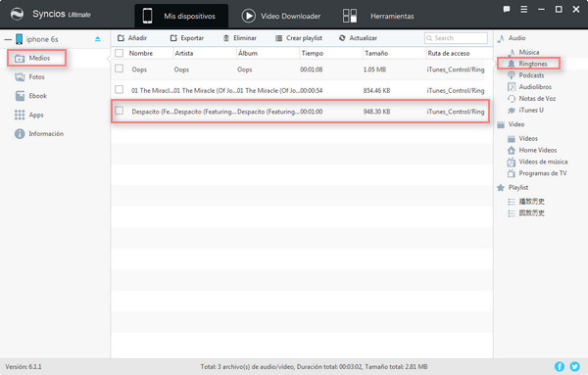Click the Exportar button
The width and height of the screenshot is (588, 375).
pos(187,38)
